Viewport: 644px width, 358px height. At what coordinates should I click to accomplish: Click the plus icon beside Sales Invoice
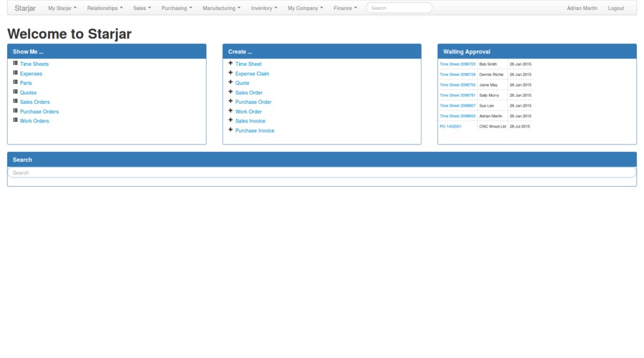[x=230, y=120]
